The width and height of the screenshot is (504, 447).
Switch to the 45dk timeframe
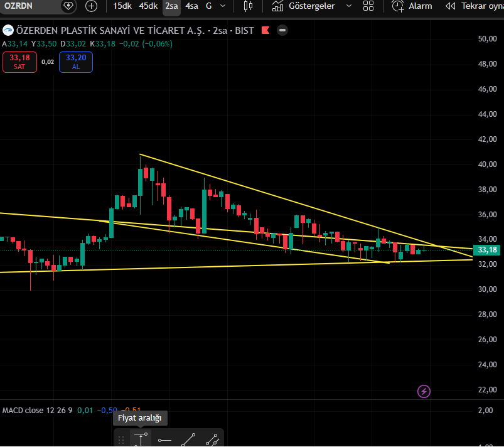(x=148, y=6)
